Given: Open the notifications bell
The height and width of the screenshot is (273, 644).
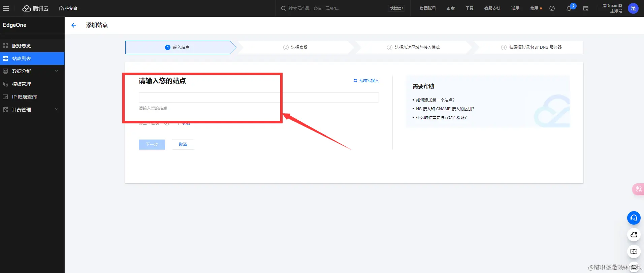Looking at the screenshot, I should [569, 9].
